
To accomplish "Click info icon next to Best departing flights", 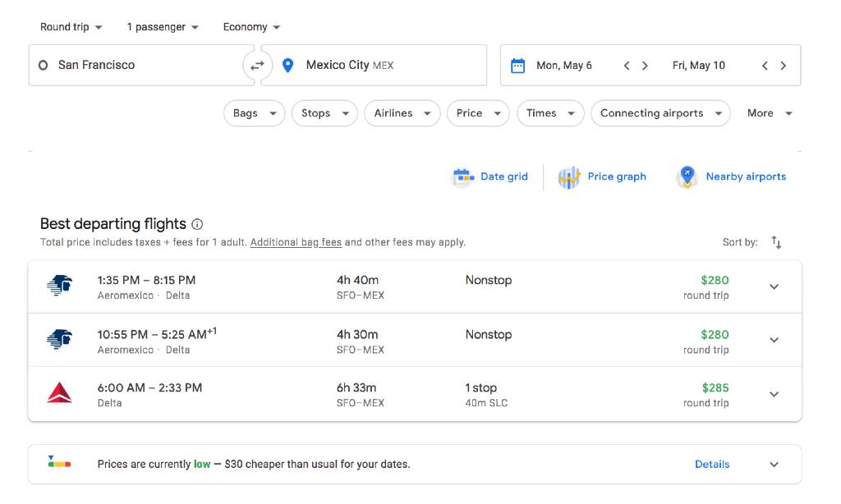I will [196, 223].
